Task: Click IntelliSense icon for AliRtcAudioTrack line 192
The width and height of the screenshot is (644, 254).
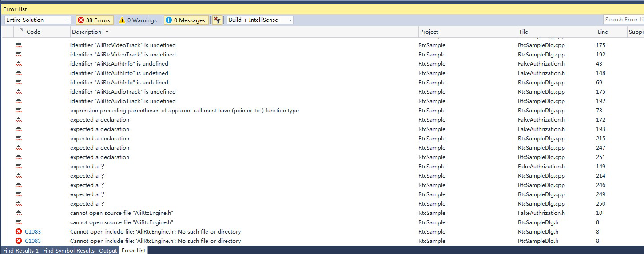Action: [x=19, y=101]
